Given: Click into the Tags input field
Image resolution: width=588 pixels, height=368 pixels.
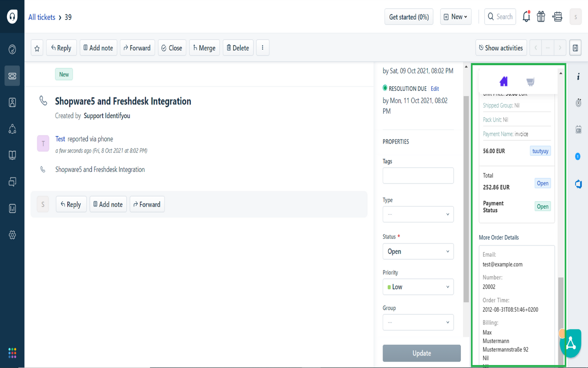Looking at the screenshot, I should point(418,176).
